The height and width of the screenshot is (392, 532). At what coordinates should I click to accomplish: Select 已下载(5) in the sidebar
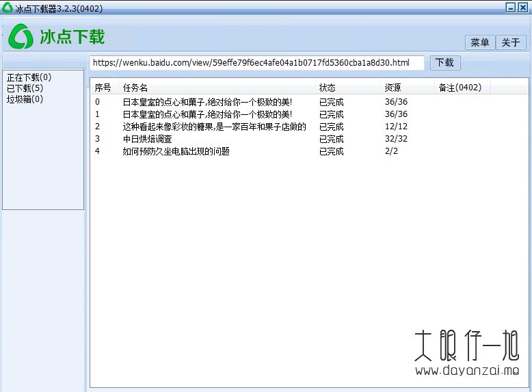click(25, 88)
